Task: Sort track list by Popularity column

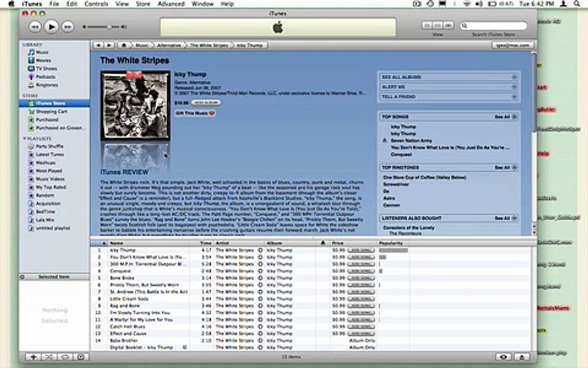Action: click(393, 243)
